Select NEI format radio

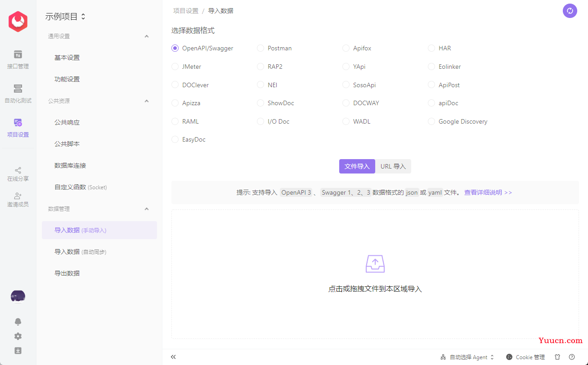[260, 85]
